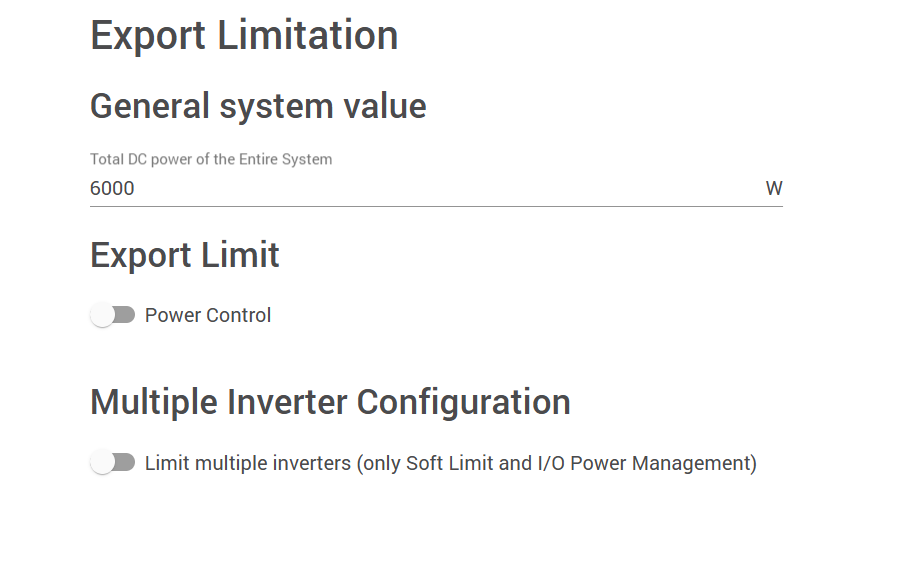The width and height of the screenshot is (916, 576).
Task: Click the underline of the DC power field
Action: pos(436,206)
